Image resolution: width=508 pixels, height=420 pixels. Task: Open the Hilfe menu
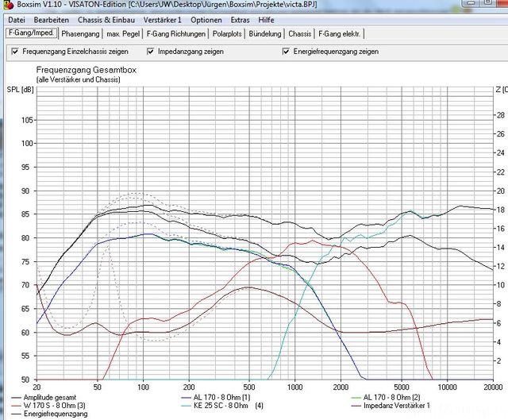267,19
